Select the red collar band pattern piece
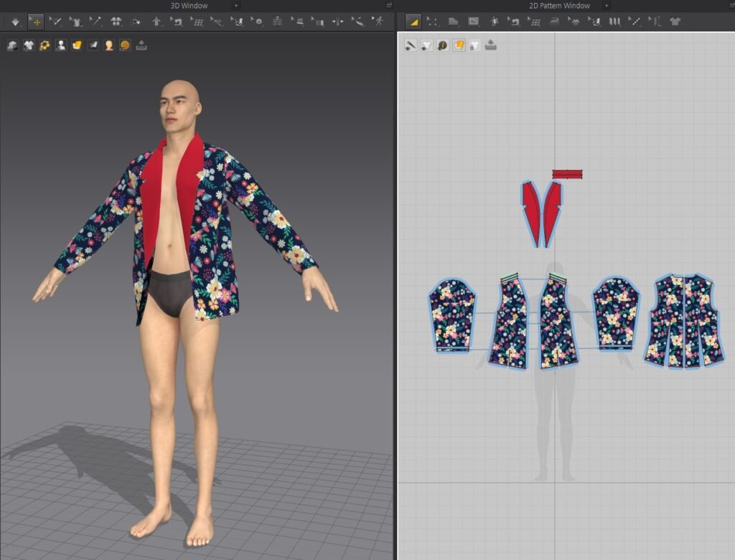The image size is (735, 560). (x=567, y=174)
